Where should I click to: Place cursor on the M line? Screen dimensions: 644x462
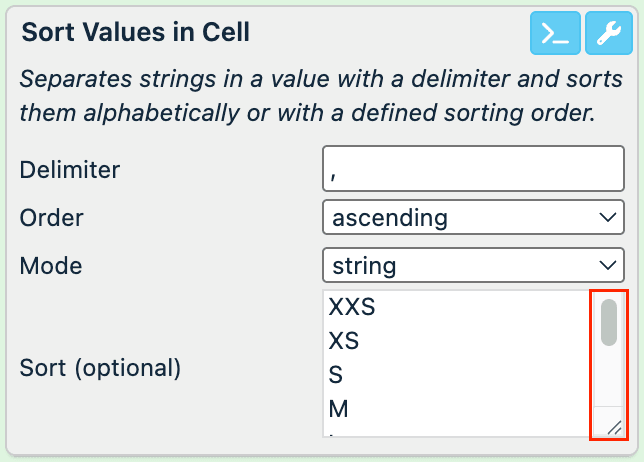[337, 408]
